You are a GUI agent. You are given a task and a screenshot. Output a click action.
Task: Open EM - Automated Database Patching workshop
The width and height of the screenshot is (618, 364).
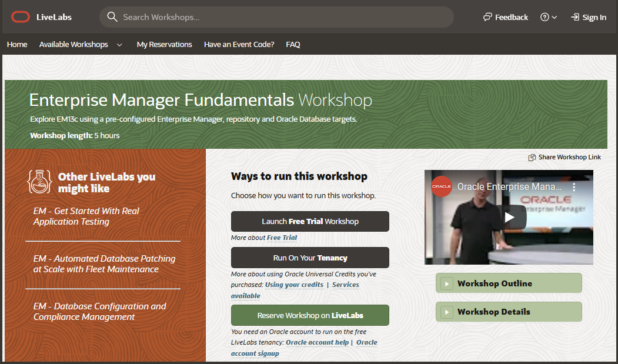(x=104, y=264)
